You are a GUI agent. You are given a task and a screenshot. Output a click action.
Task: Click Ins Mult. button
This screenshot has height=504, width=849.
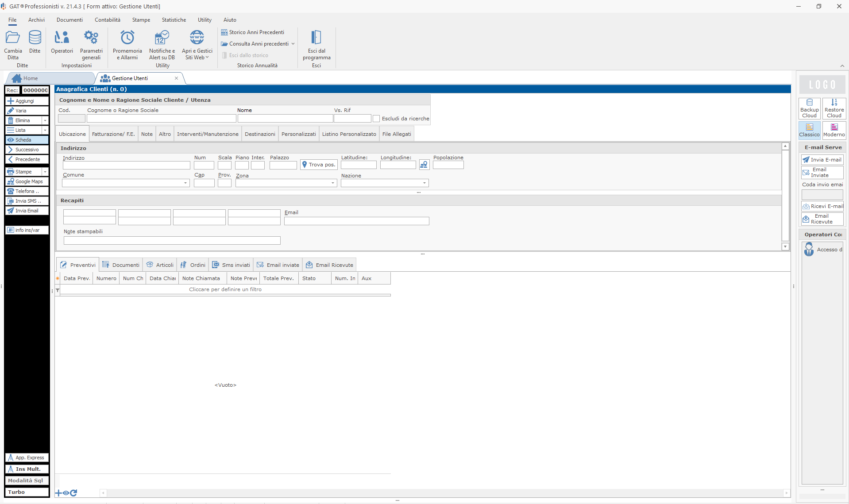click(27, 469)
